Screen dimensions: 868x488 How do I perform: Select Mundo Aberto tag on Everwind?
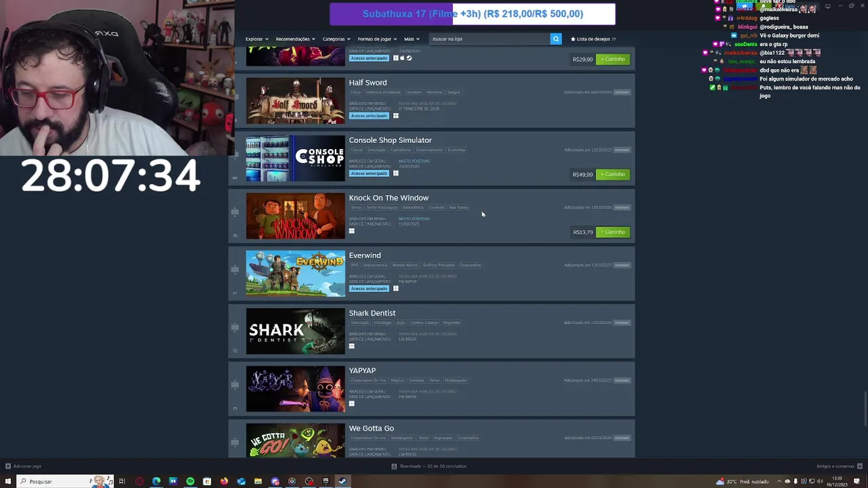pyautogui.click(x=405, y=265)
